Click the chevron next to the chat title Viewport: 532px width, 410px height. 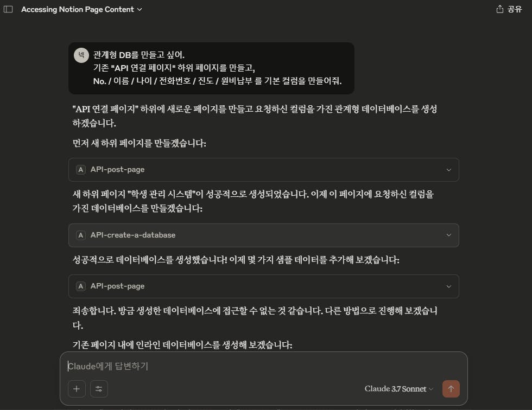(140, 9)
